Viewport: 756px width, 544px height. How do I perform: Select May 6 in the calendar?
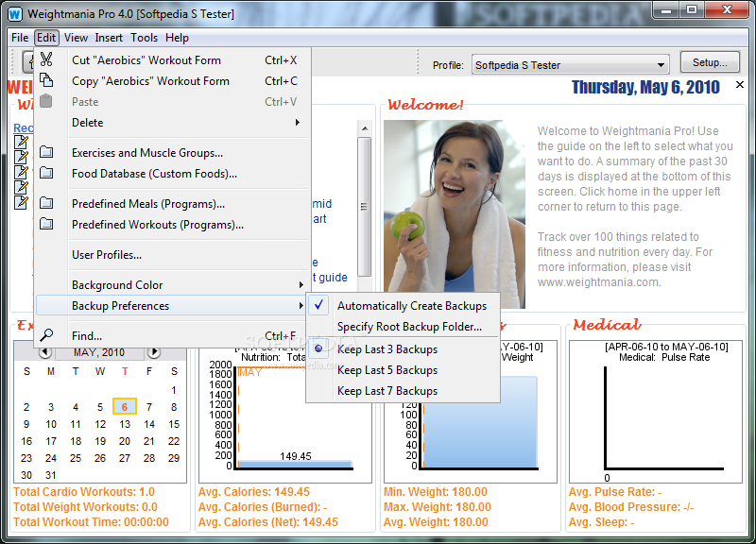[x=125, y=407]
